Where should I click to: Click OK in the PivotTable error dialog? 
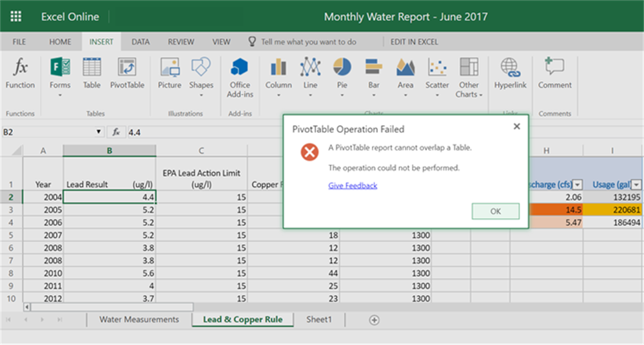pos(495,211)
